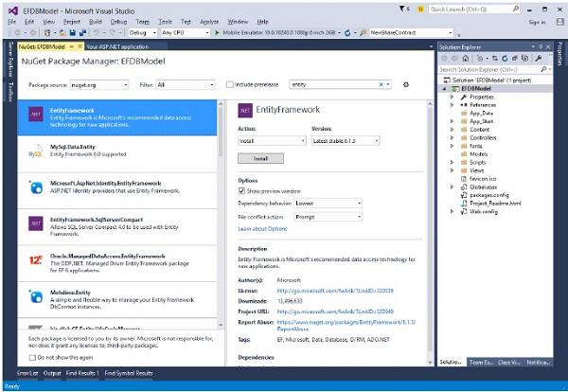568x392 pixels.
Task: Open the Build menu
Action: pyautogui.click(x=96, y=22)
